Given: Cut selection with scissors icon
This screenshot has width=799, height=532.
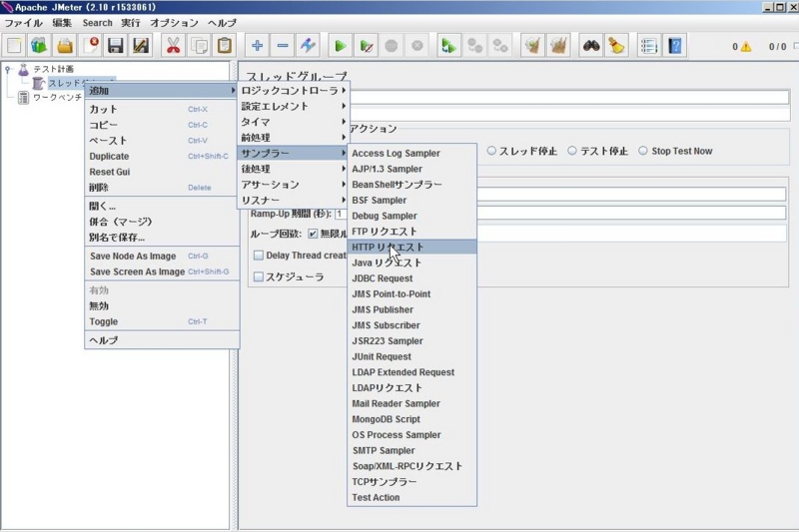Looking at the screenshot, I should click(x=173, y=46).
